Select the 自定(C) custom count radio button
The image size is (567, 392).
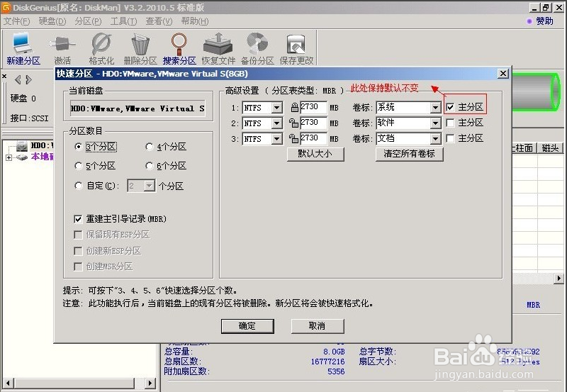coord(78,186)
